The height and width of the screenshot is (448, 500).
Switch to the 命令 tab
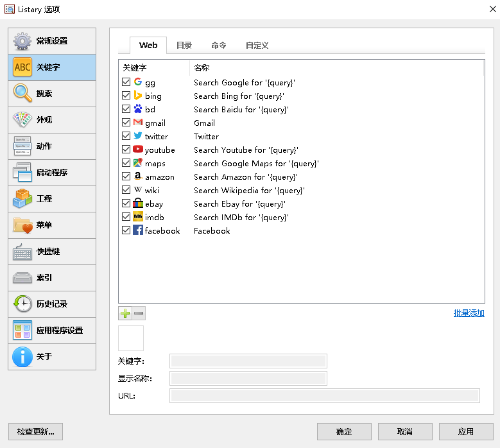click(x=219, y=46)
